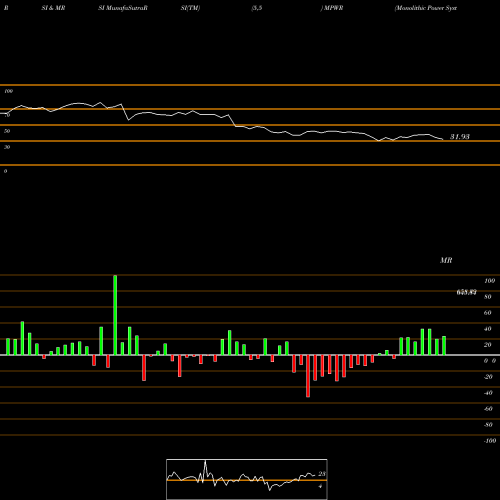Click the 40 label on MR right axis
This screenshot has width=500, height=500.
(x=488, y=329)
